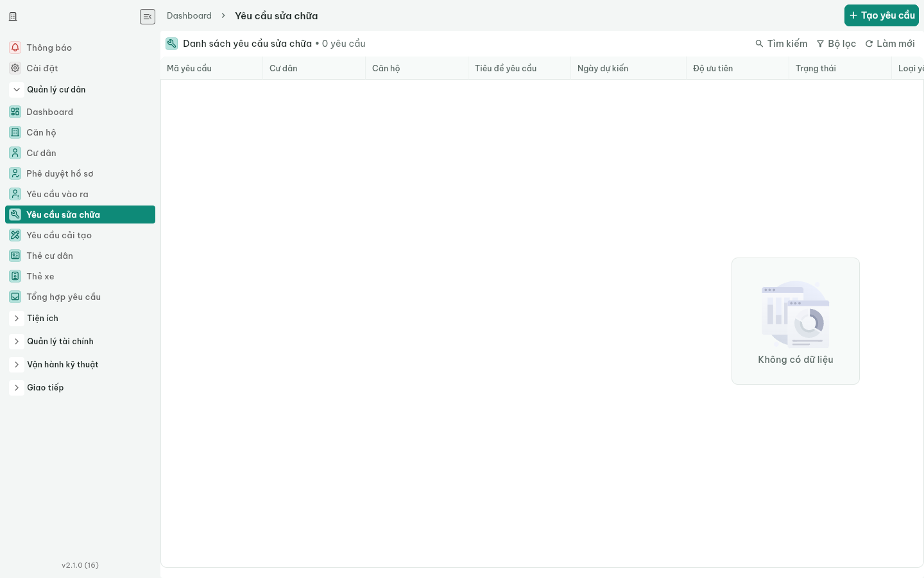Click the Cư dân person icon
Image resolution: width=924 pixels, height=578 pixels.
click(x=15, y=153)
